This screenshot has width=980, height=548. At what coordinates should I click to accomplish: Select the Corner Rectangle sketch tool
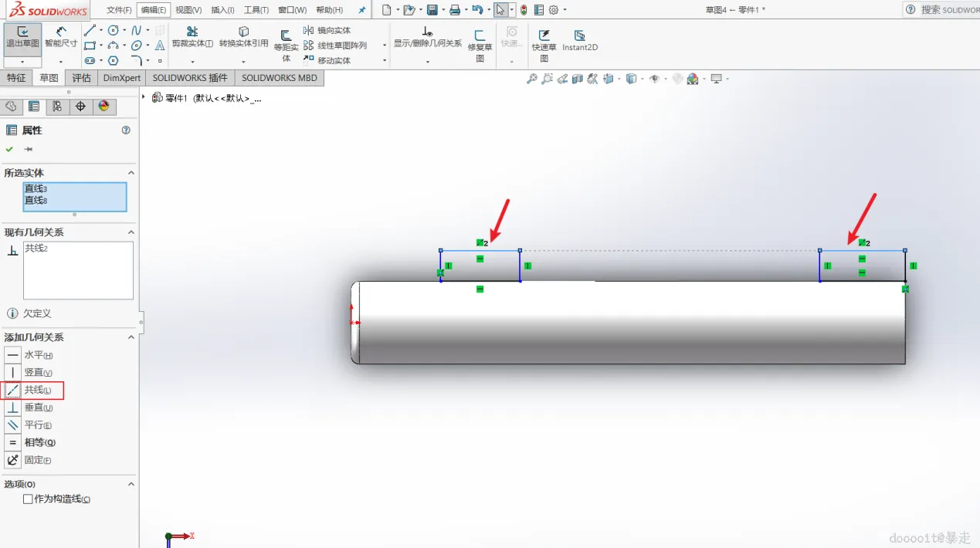coord(90,46)
